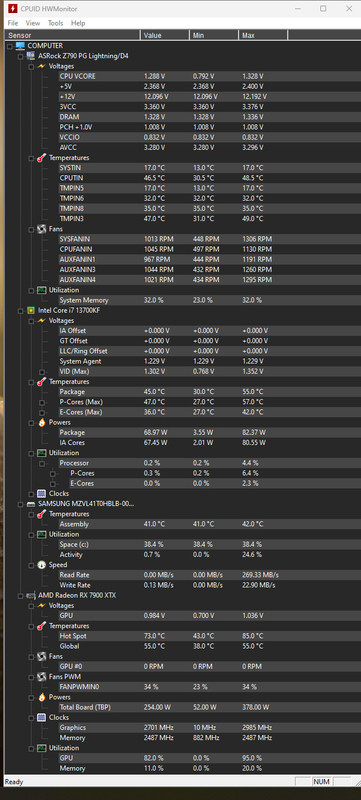Click the lightning icon beside ASRock Voltages
This screenshot has height=800, width=361.
41,66
